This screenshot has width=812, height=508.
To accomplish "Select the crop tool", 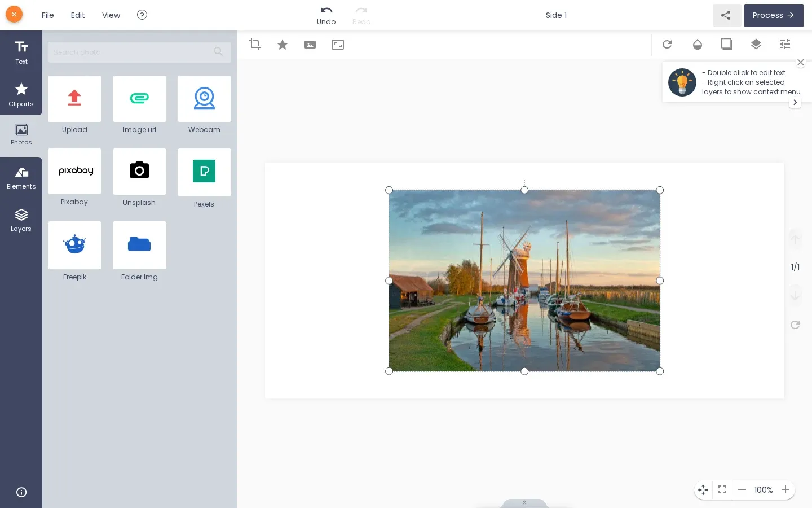I will [x=255, y=44].
